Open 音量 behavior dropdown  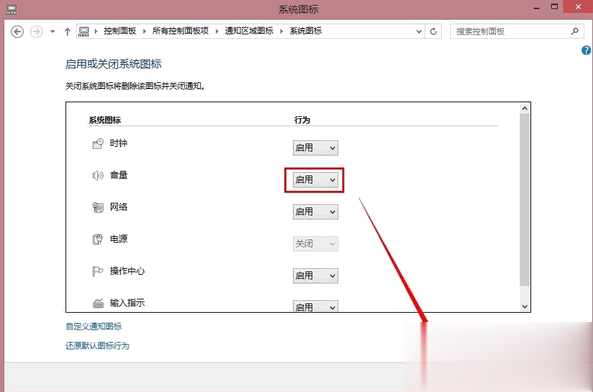click(x=315, y=180)
